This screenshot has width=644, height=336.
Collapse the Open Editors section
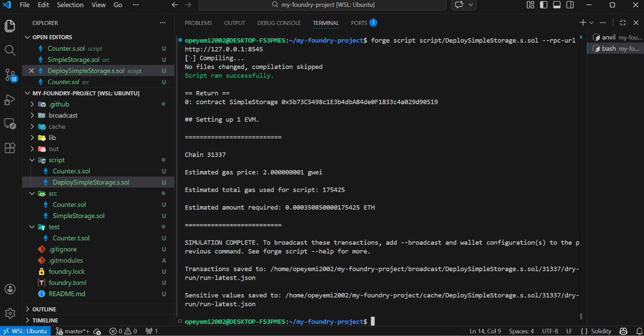pos(99,37)
